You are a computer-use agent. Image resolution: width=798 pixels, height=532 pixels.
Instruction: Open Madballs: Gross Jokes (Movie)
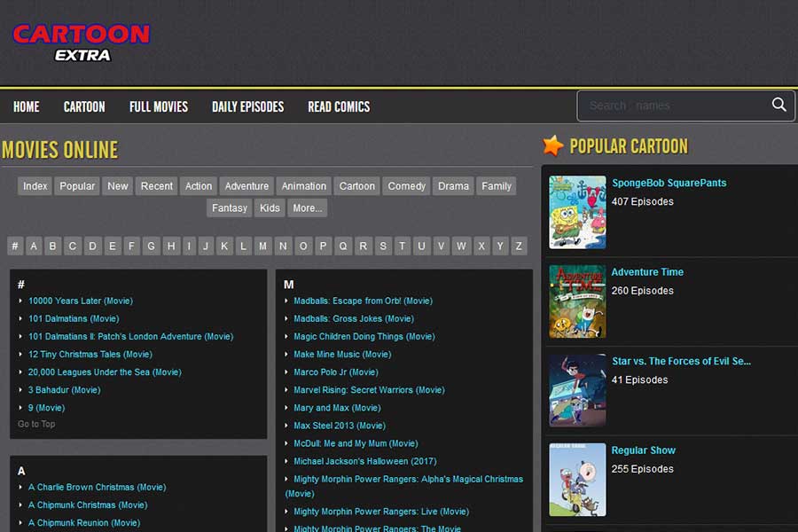pos(354,318)
